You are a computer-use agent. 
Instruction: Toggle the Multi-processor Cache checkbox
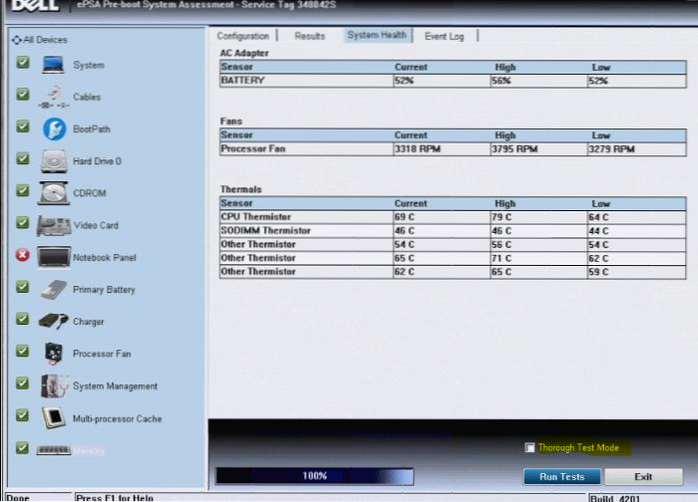pos(22,417)
